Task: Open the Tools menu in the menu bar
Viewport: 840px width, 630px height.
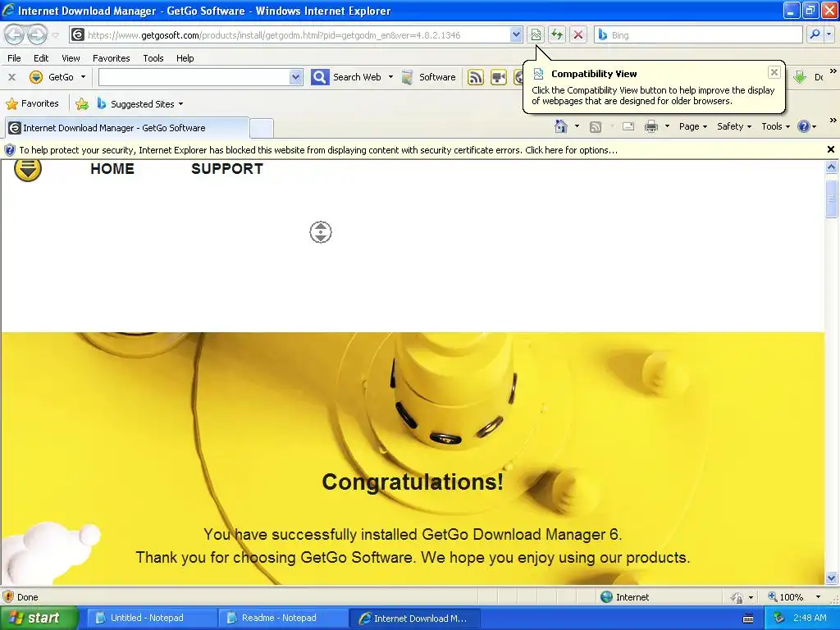Action: click(x=153, y=58)
